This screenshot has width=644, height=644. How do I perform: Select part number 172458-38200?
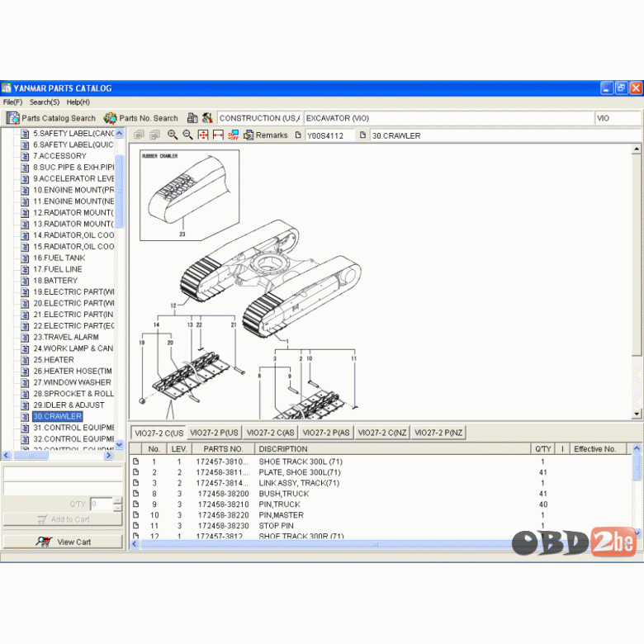click(223, 494)
